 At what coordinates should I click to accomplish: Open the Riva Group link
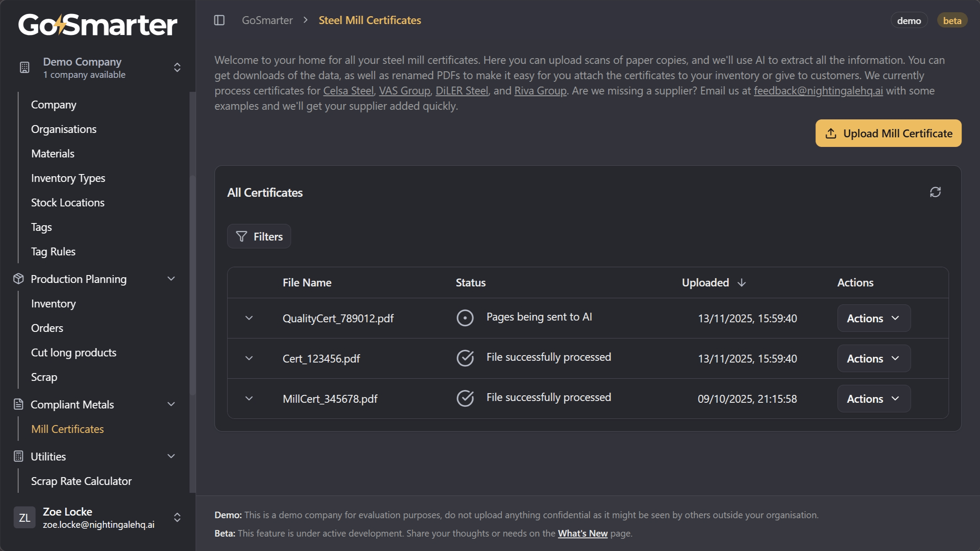pos(540,91)
